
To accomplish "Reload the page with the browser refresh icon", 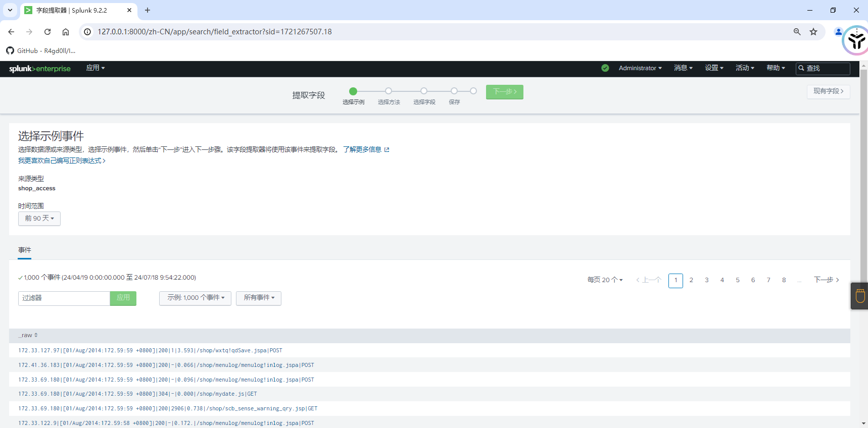I will coord(47,32).
